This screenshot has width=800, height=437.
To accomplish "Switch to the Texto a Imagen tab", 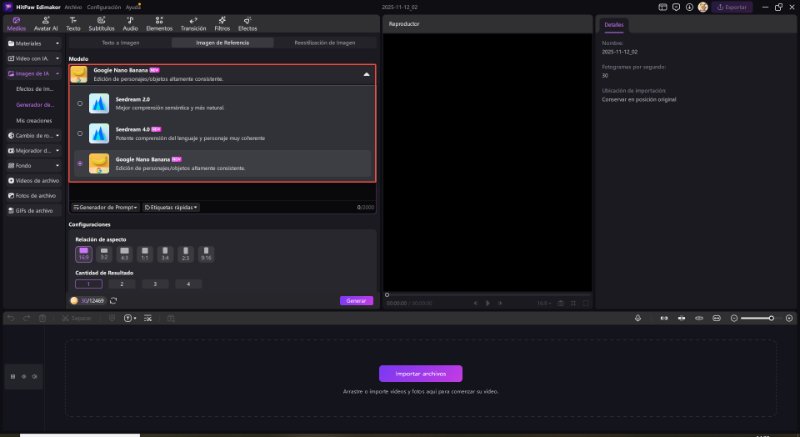I will pyautogui.click(x=120, y=43).
